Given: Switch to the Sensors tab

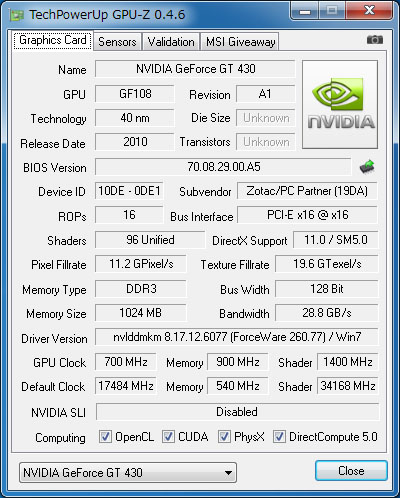Looking at the screenshot, I should (x=117, y=42).
